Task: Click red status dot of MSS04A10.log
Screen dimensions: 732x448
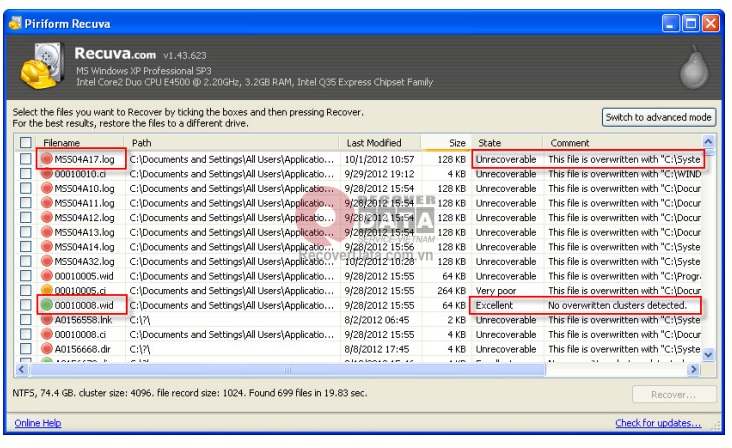Action: 46,189
